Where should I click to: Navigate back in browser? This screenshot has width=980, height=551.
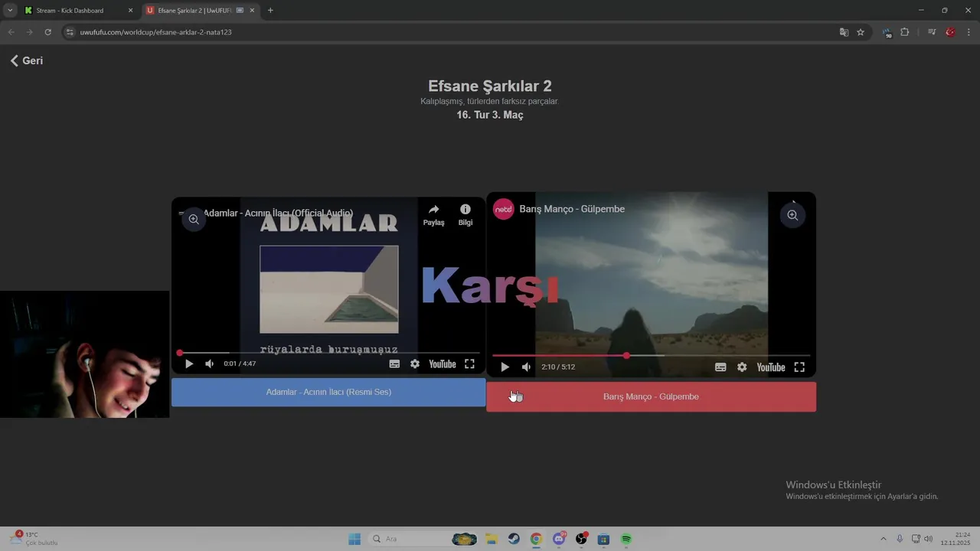tap(11, 32)
